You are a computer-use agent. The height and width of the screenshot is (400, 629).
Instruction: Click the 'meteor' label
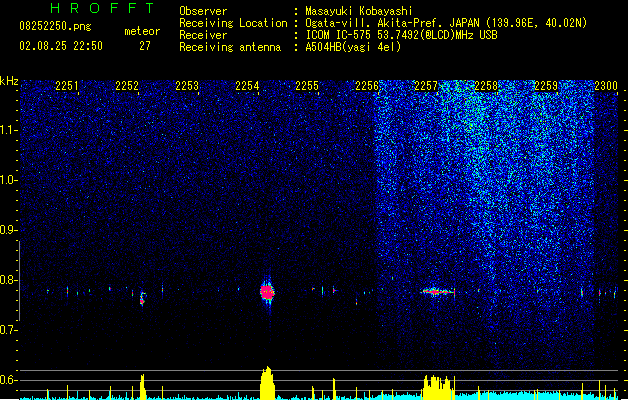[142, 31]
